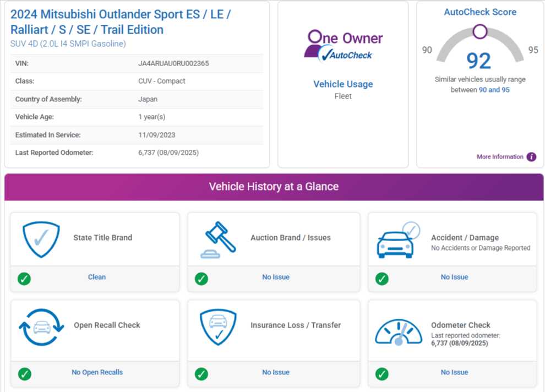Select the No Open Recalls link
Image resolution: width=545 pixels, height=392 pixels.
click(x=97, y=372)
